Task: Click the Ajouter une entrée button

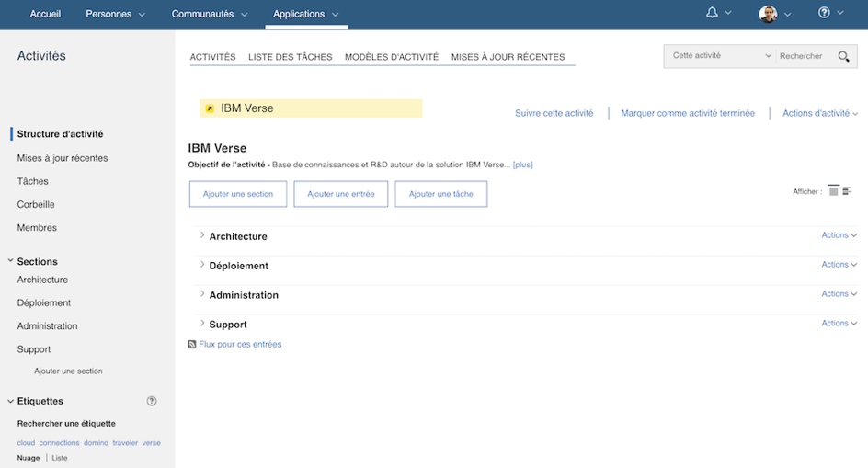Action: [340, 194]
